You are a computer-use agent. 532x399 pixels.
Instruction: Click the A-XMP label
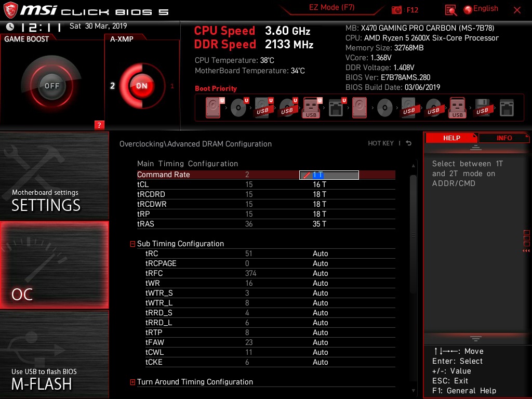click(x=122, y=39)
